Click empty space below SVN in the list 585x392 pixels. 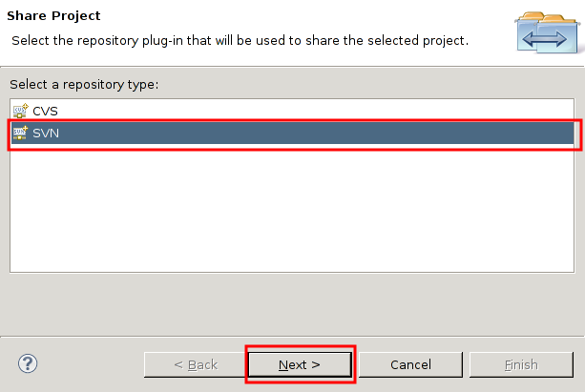(292, 208)
